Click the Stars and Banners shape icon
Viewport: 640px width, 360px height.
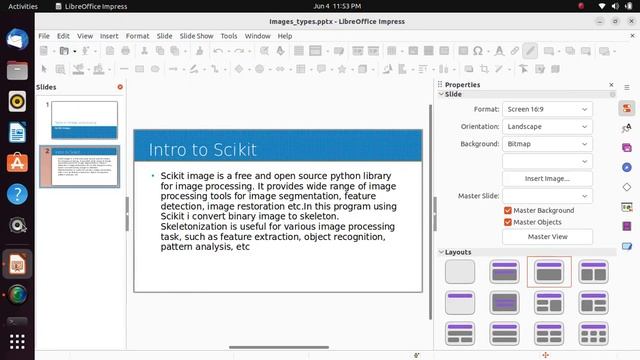[x=342, y=69]
